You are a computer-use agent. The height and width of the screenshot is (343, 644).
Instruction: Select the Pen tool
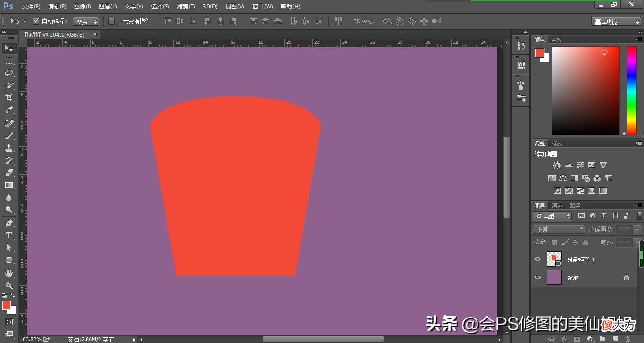(x=9, y=223)
